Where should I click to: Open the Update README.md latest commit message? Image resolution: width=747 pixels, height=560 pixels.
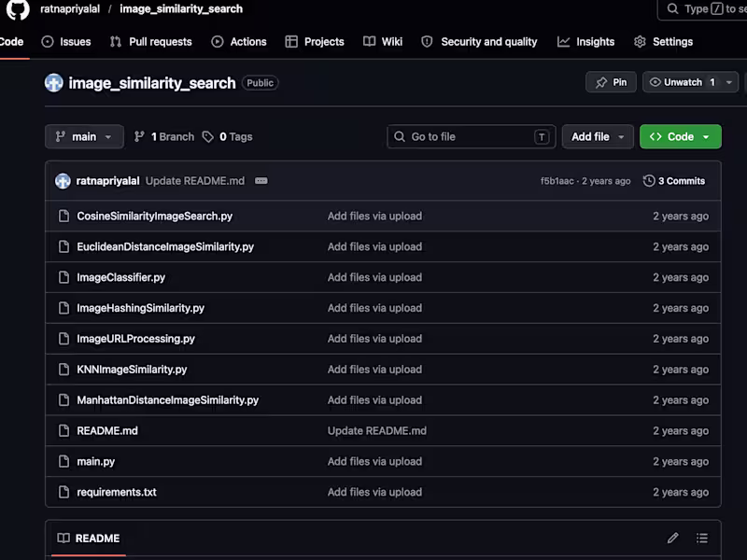pyautogui.click(x=195, y=181)
